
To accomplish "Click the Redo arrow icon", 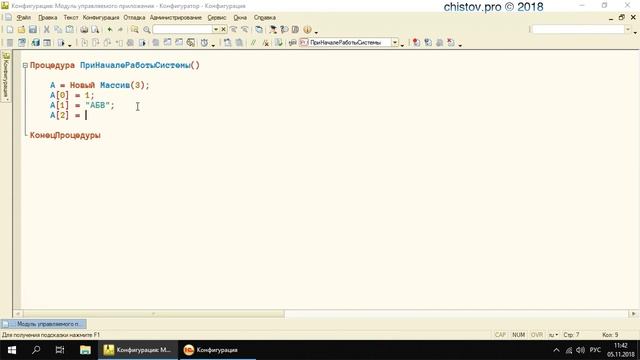I will point(120,29).
